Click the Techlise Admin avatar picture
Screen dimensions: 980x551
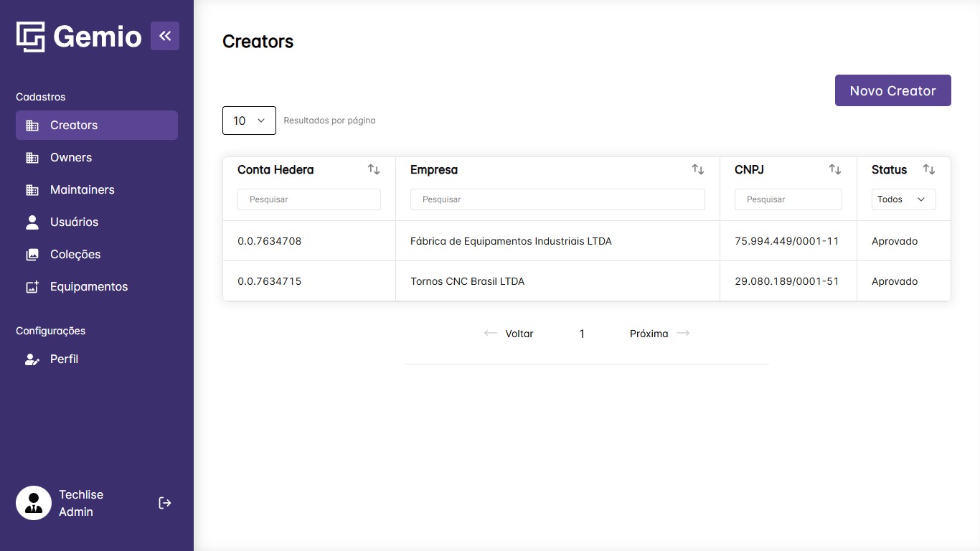tap(34, 503)
